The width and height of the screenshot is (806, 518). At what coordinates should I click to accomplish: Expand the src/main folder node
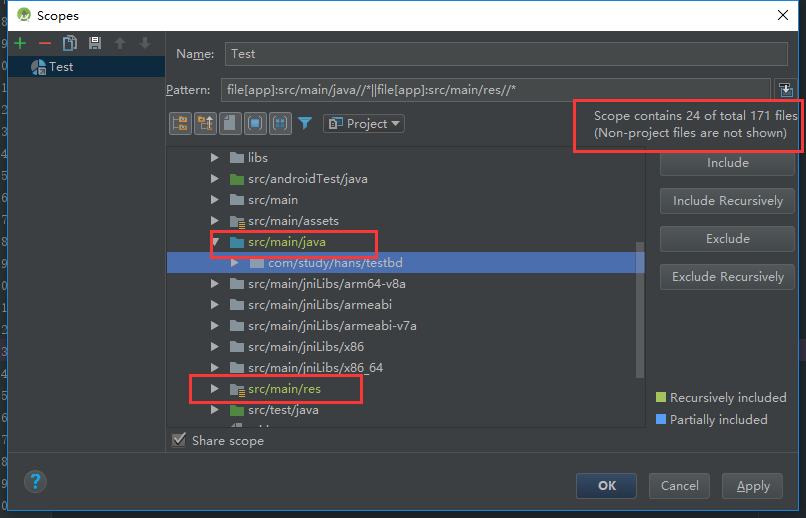(x=215, y=200)
